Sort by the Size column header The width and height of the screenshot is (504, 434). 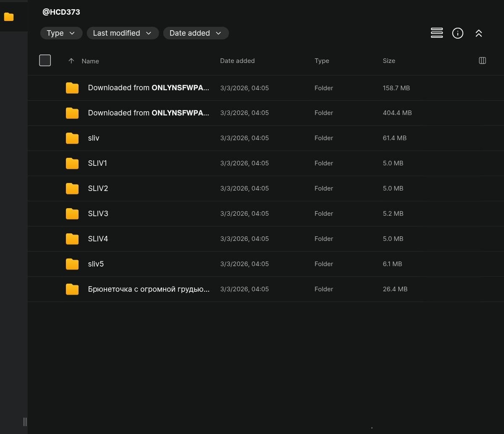point(388,61)
